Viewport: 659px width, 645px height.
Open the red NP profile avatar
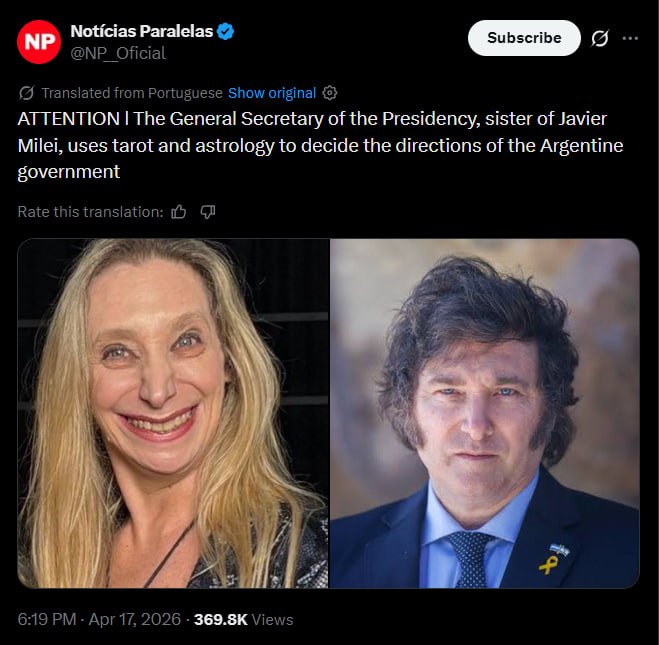tap(39, 42)
